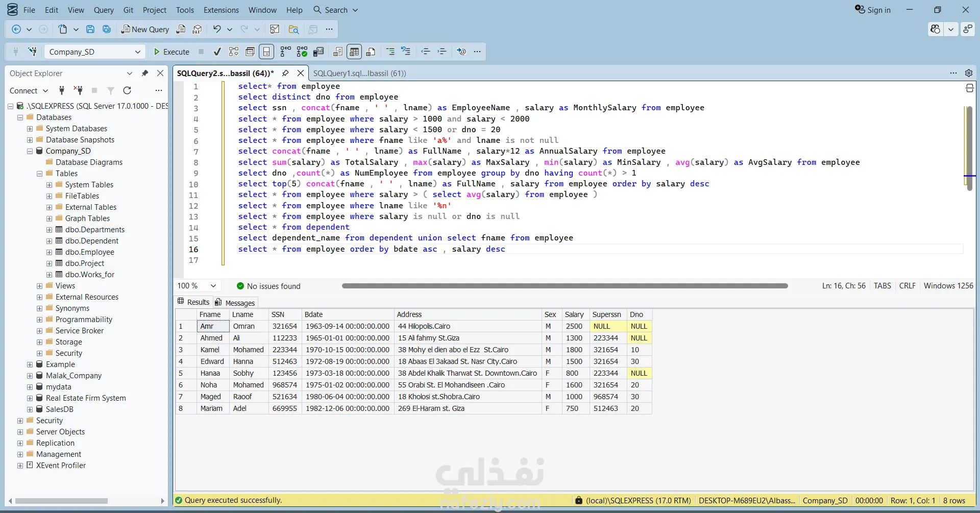Switch to the SQLQuery1.sql tab
The image size is (980, 513).
click(x=359, y=74)
